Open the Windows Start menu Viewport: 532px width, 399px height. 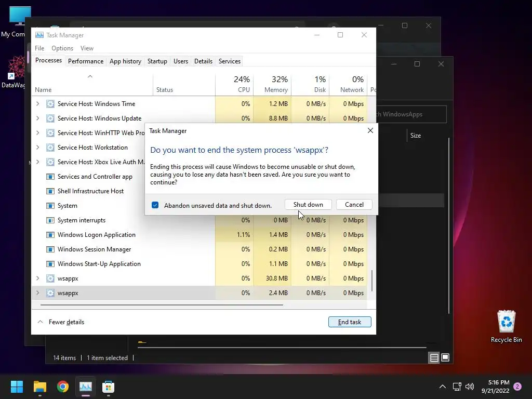pyautogui.click(x=17, y=387)
